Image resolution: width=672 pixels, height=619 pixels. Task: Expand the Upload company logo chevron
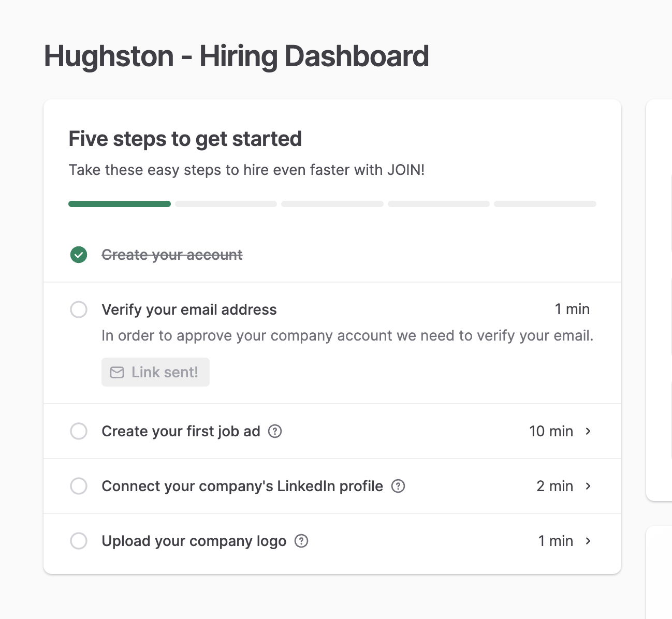point(588,541)
